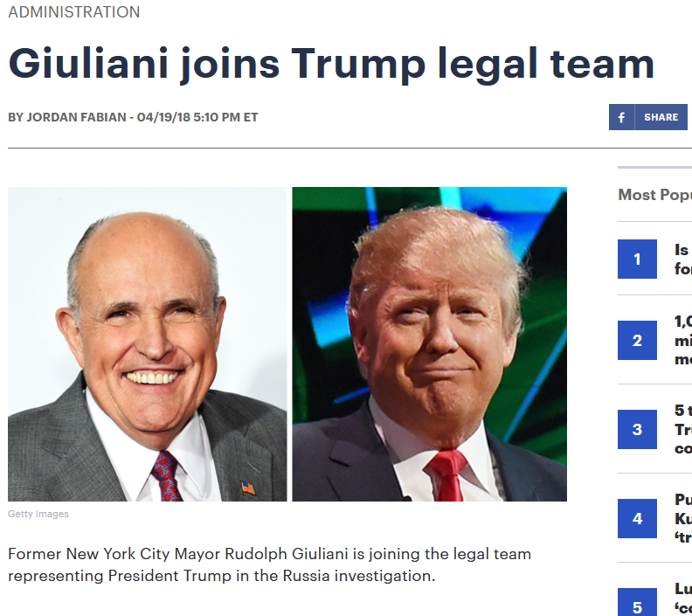Click the number 3 badge in Most Popular

(x=637, y=429)
